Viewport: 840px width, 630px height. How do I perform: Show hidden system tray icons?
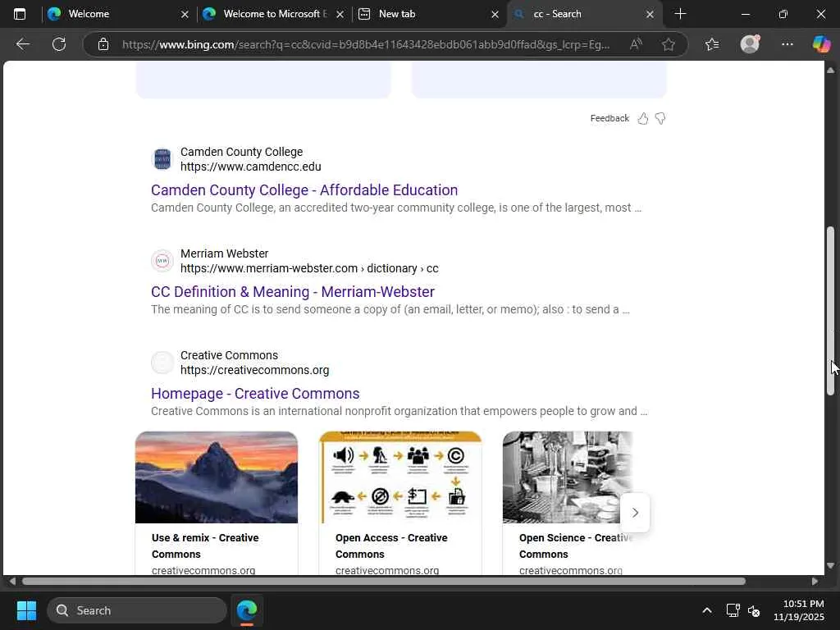coord(707,610)
